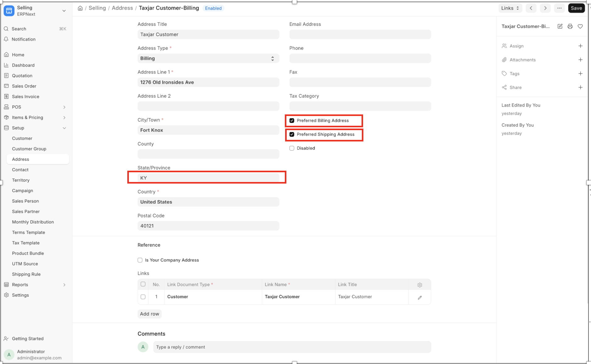Edit document title with pencil icon
Viewport: 591px width, 364px height.
[x=560, y=26]
